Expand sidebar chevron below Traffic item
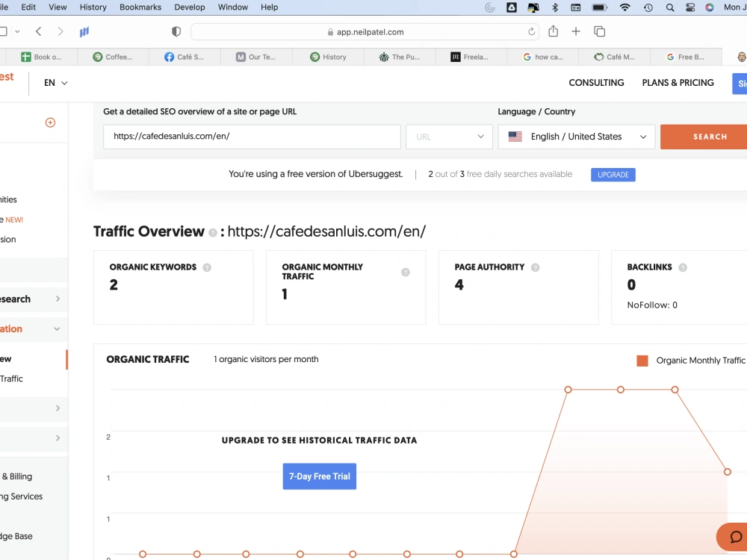 (58, 408)
